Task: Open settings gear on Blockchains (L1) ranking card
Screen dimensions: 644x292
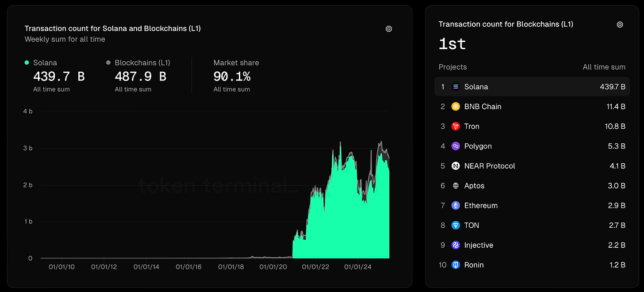Action: tap(620, 25)
